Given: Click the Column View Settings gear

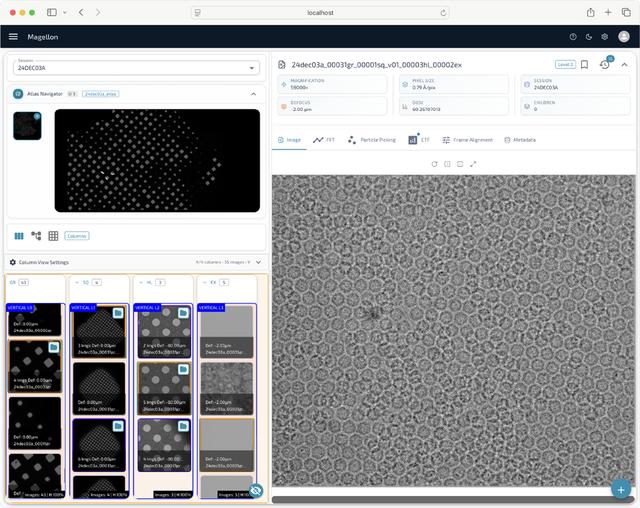Looking at the screenshot, I should (13, 262).
